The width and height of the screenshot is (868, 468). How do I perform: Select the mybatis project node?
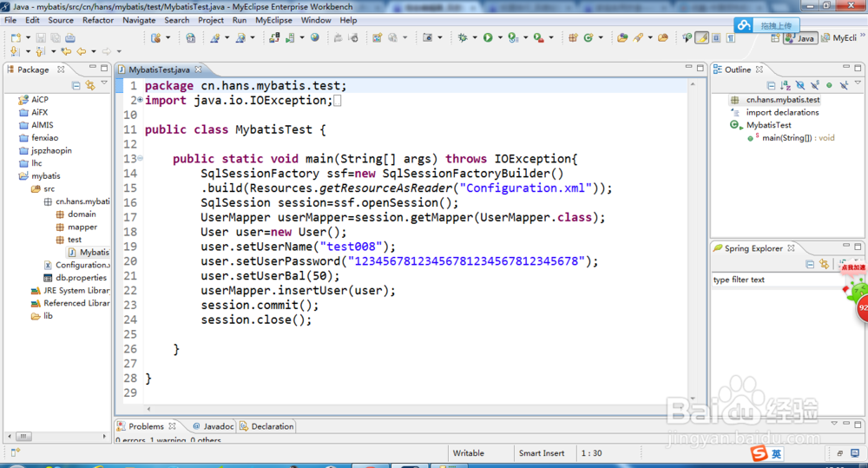pyautogui.click(x=40, y=176)
